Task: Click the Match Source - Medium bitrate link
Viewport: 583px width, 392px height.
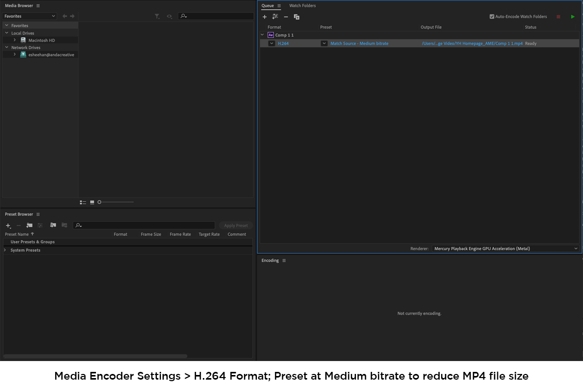Action: (359, 43)
